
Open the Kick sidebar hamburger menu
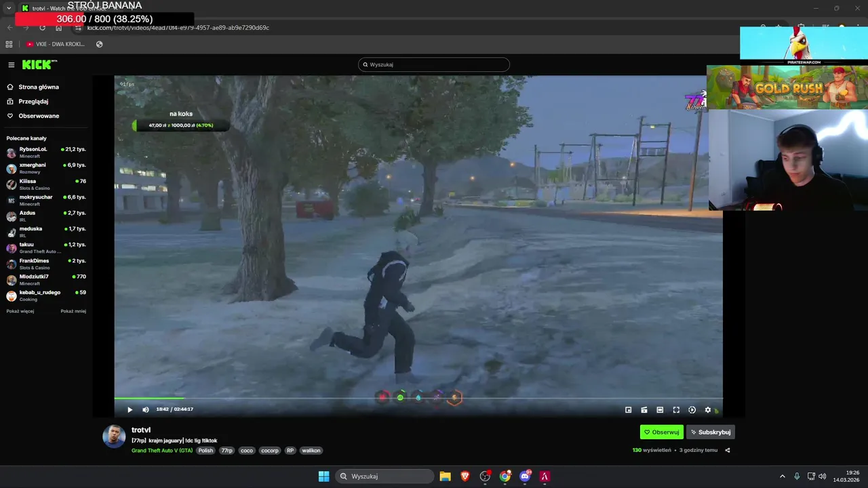(x=11, y=65)
